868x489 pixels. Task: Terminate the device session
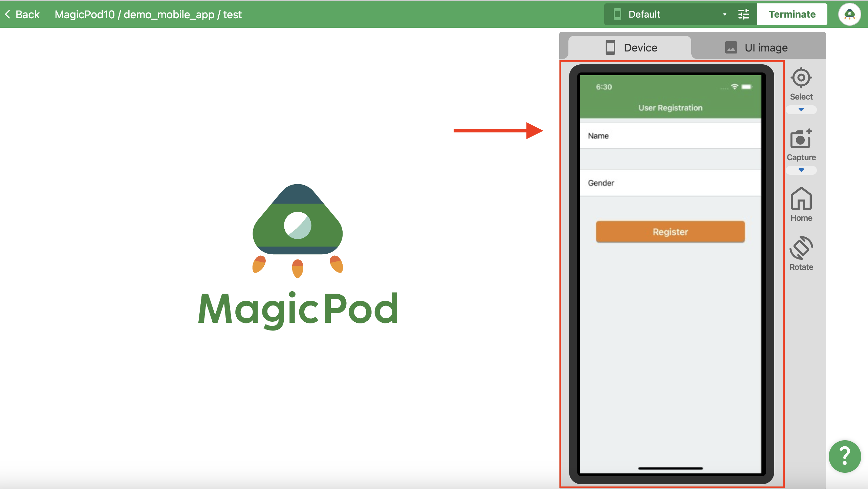pyautogui.click(x=792, y=14)
